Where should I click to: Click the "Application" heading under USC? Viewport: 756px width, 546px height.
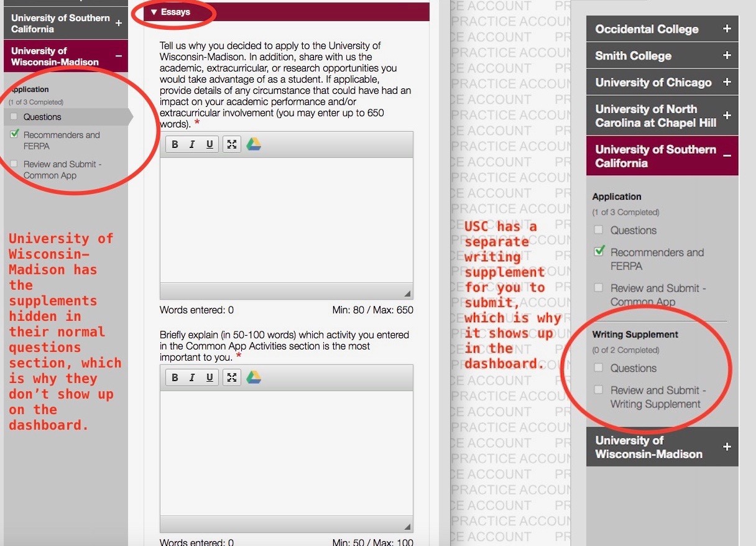point(617,197)
